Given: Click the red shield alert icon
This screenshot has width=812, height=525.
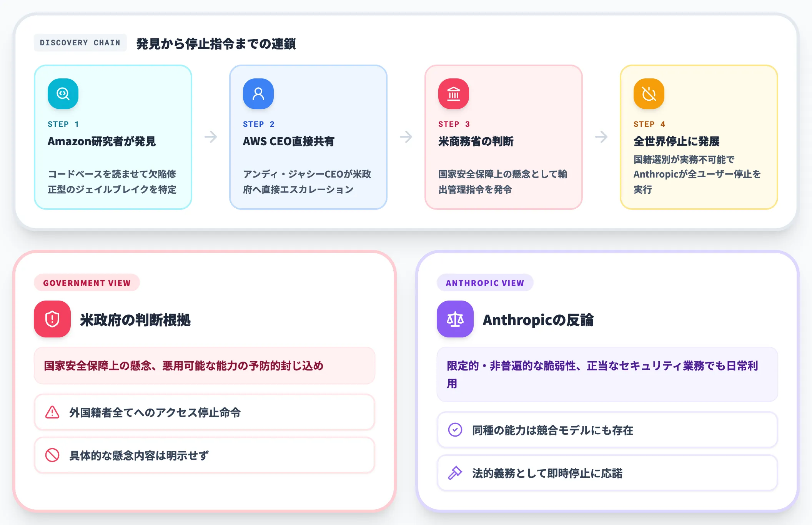Looking at the screenshot, I should coord(52,319).
